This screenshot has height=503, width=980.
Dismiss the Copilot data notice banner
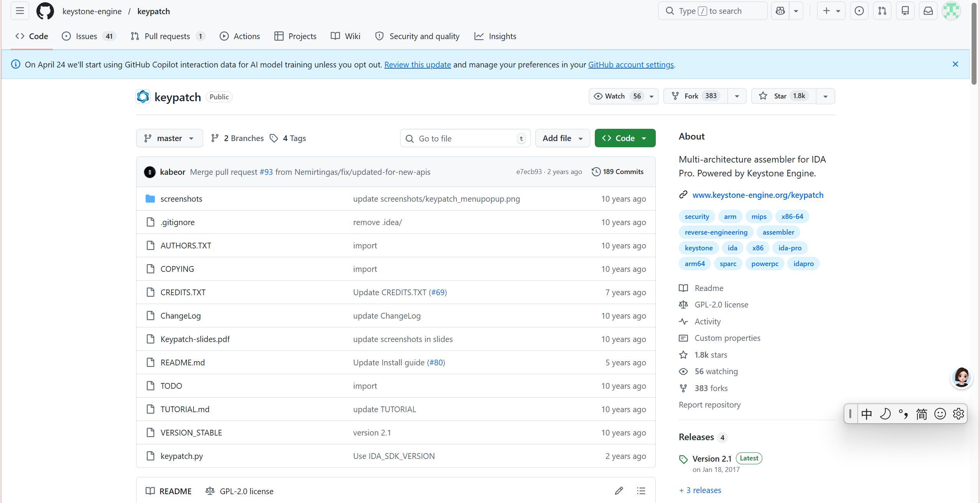pyautogui.click(x=955, y=64)
